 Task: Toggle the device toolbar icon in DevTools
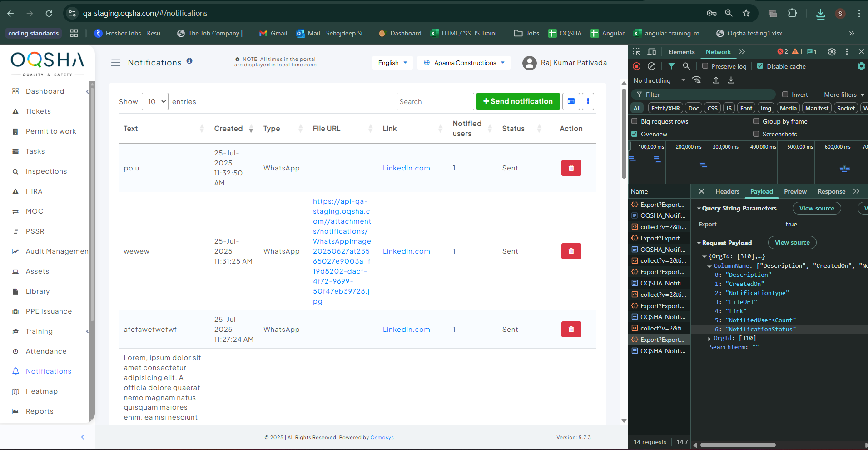coord(652,52)
